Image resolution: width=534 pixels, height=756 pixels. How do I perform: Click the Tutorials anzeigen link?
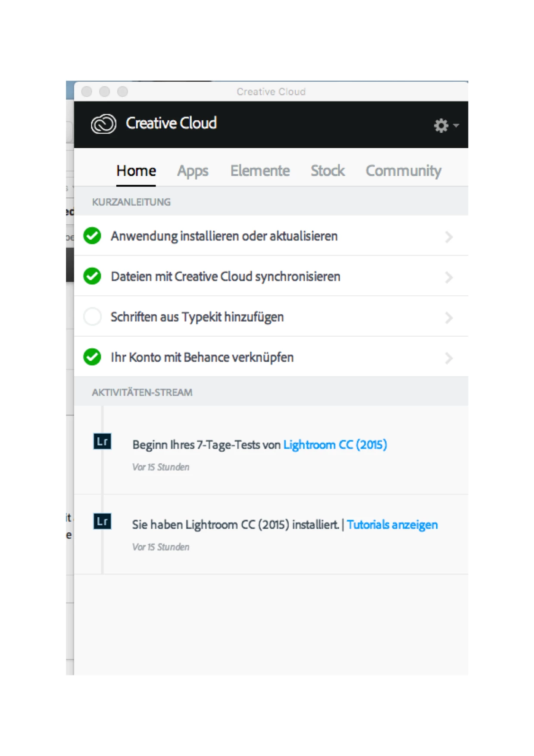pyautogui.click(x=392, y=525)
